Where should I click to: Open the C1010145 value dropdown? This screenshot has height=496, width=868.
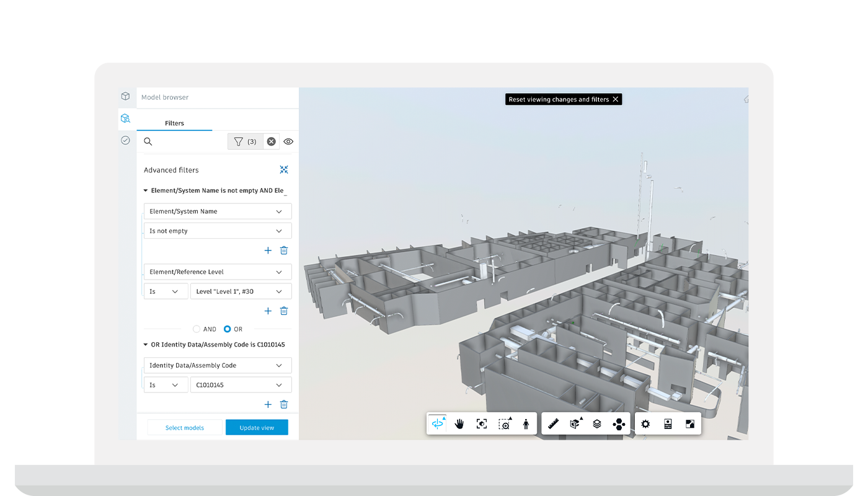point(241,385)
